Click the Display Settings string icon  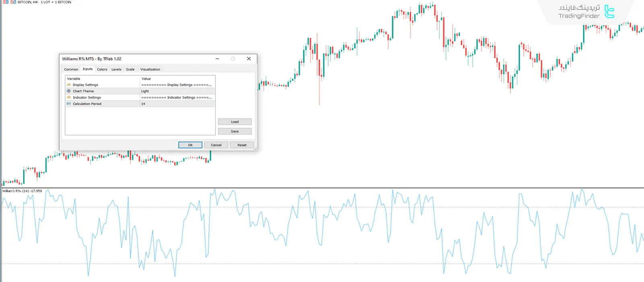pos(68,85)
